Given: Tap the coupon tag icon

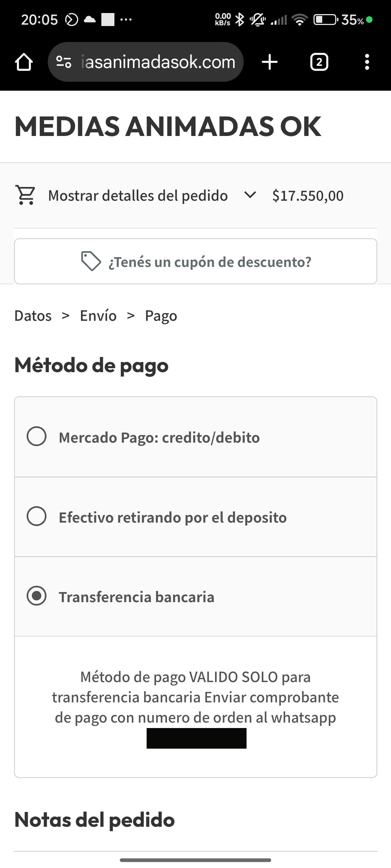Looking at the screenshot, I should tap(91, 261).
